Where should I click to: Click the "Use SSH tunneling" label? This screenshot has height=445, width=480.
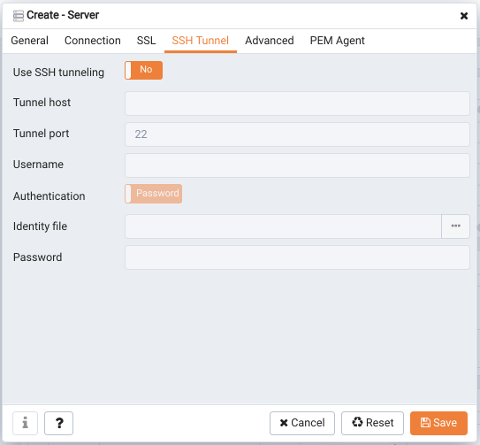click(59, 72)
